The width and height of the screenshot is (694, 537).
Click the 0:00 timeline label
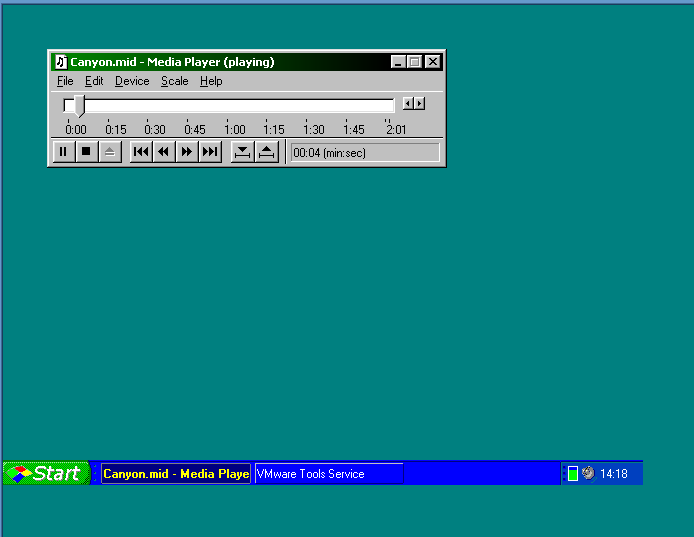click(76, 130)
